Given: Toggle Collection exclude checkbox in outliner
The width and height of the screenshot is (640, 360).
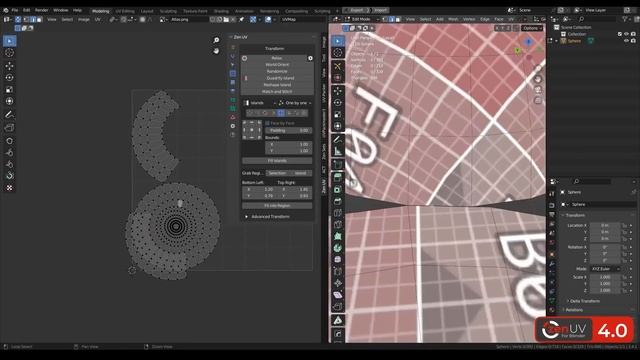Looking at the screenshot, I should 620,34.
